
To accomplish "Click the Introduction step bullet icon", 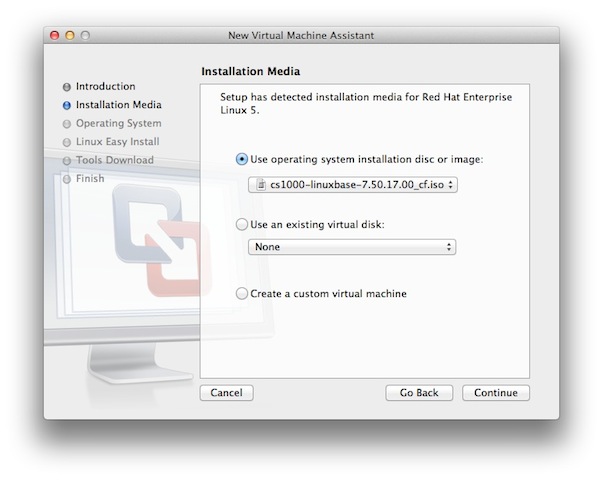I will (67, 87).
